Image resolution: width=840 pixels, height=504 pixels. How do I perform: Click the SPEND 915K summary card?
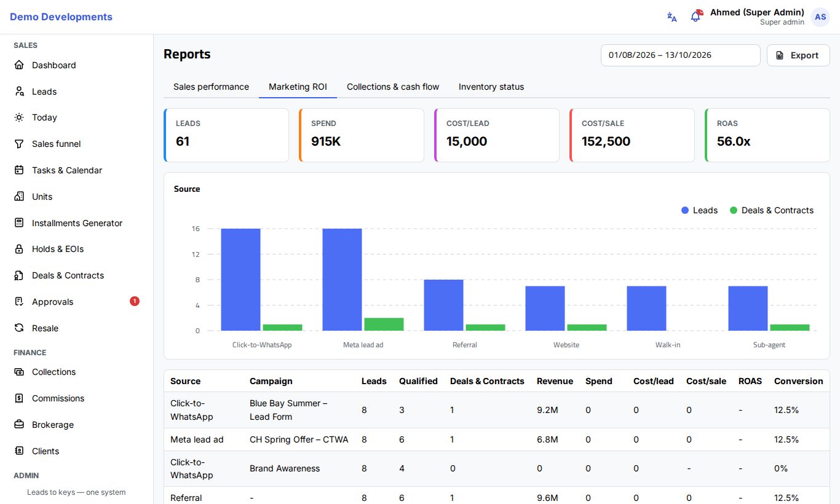(x=362, y=135)
